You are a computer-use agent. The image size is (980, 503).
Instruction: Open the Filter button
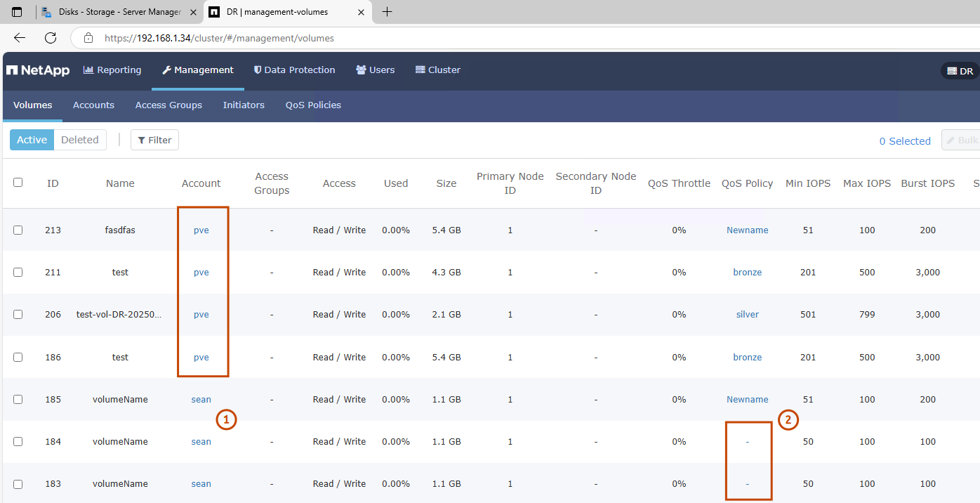[155, 140]
